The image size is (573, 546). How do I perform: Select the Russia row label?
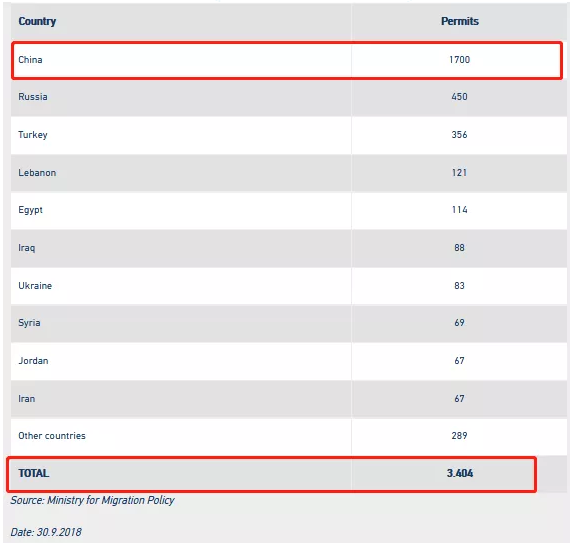pos(33,97)
